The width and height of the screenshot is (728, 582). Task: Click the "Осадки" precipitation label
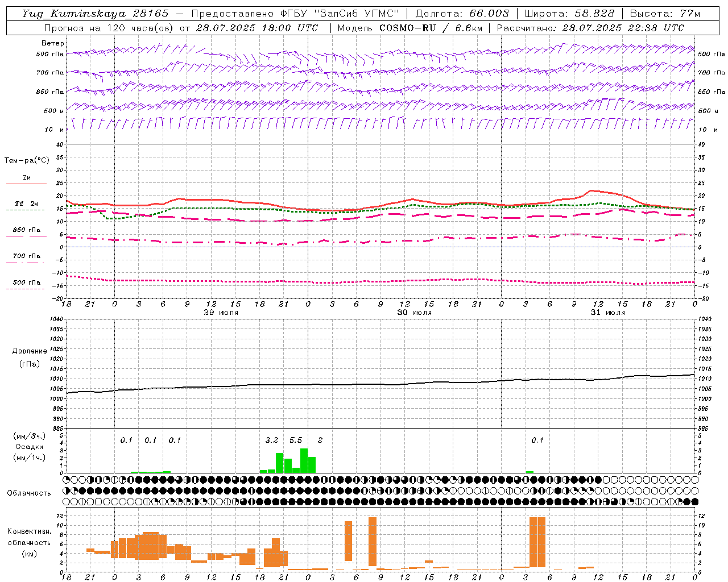point(30,447)
